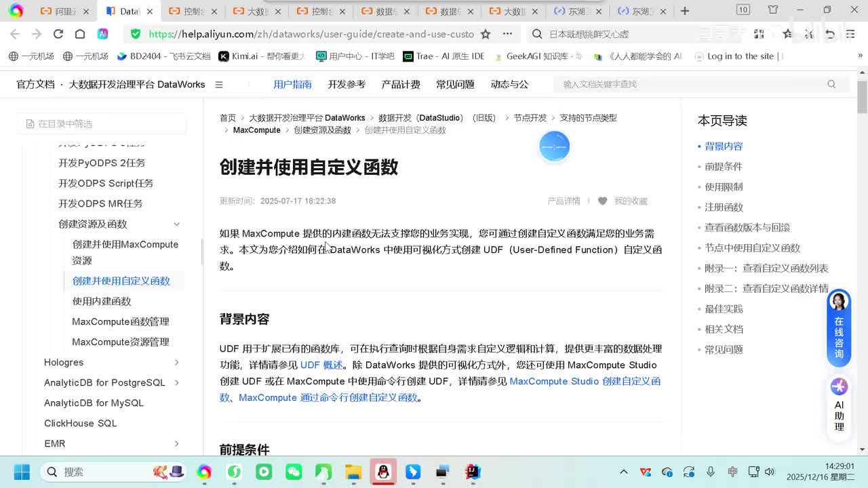Viewport: 868px width, 488px height.
Task: Select the 开发参考 navigation tab
Action: point(347,84)
